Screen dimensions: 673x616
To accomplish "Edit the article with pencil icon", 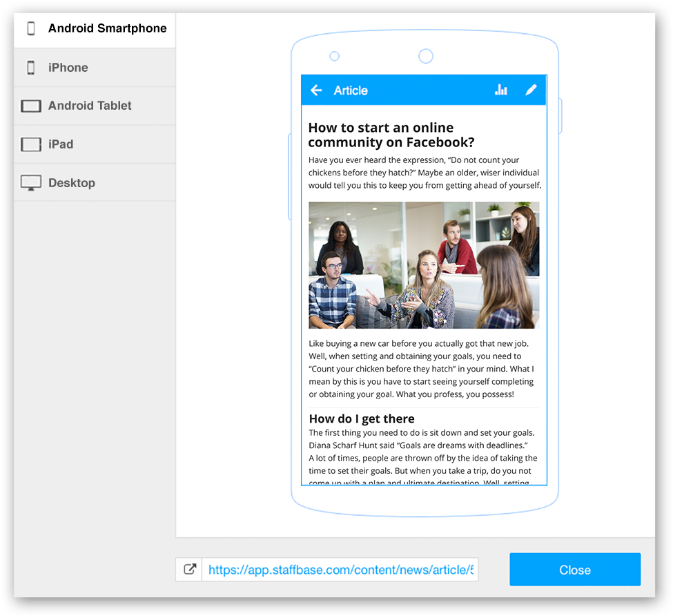I will [x=531, y=90].
